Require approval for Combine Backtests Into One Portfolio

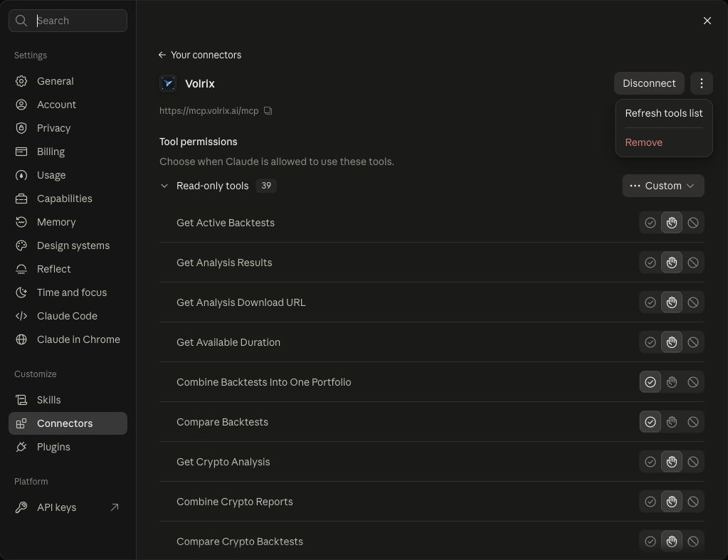pos(671,382)
